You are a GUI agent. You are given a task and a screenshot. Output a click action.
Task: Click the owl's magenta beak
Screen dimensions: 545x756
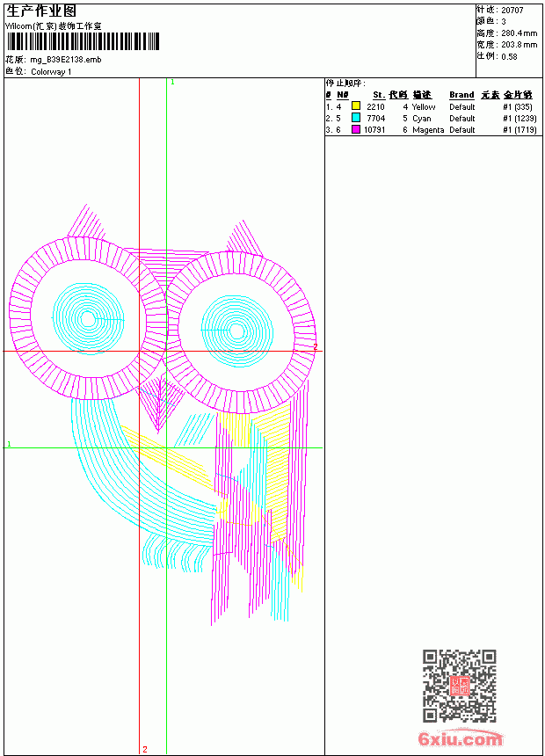tap(159, 404)
